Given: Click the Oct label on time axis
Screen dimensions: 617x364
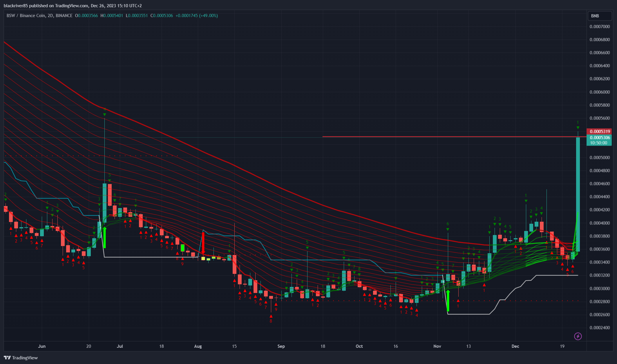Looking at the screenshot, I should [359, 346].
